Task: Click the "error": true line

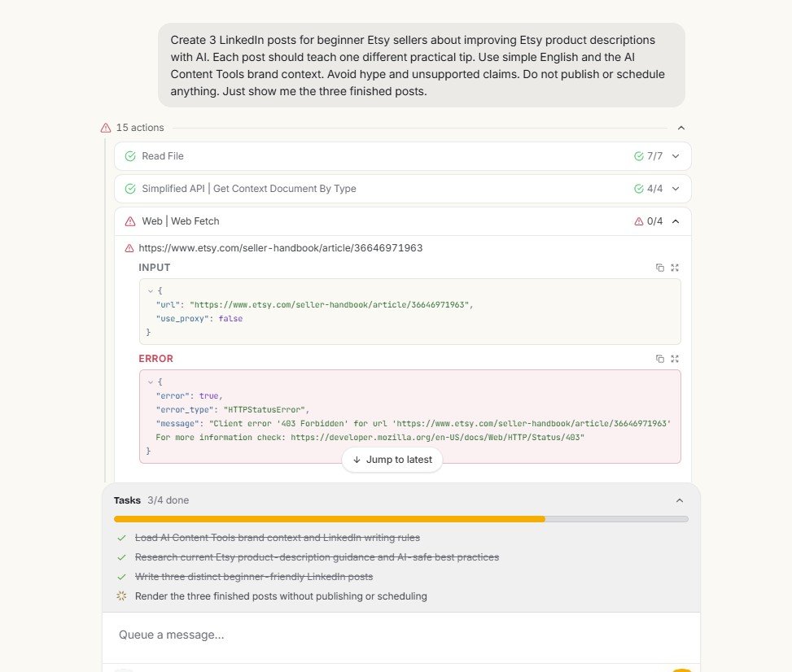Action: [x=189, y=396]
